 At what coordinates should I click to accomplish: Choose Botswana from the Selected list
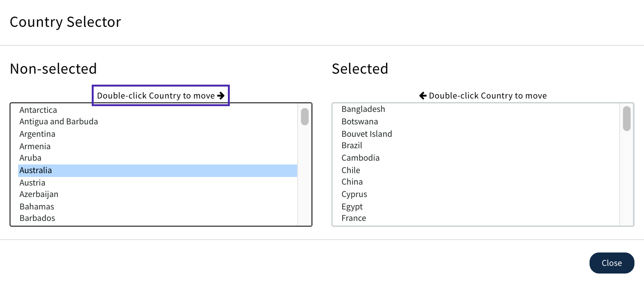click(x=360, y=121)
